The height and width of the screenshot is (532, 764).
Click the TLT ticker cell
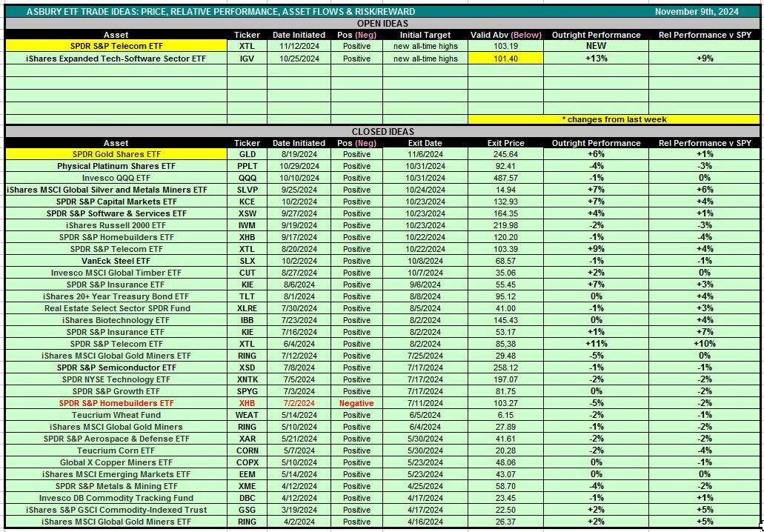(247, 296)
